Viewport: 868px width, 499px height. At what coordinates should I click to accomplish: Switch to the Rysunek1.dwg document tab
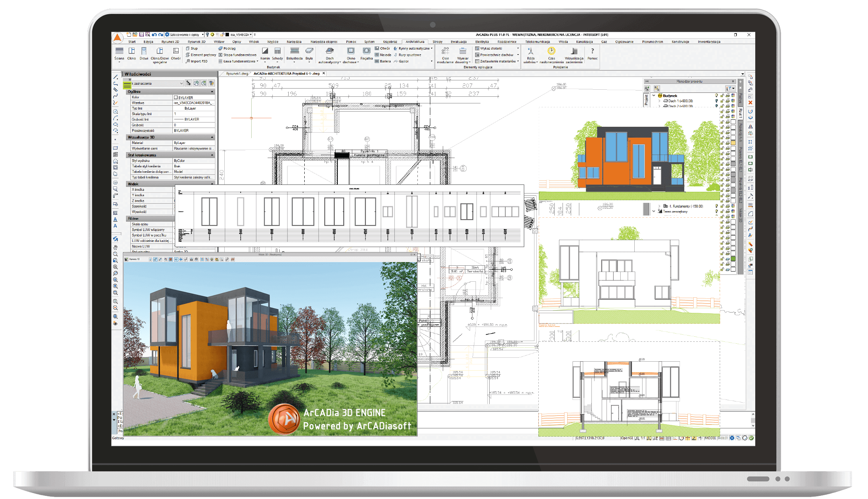pyautogui.click(x=237, y=73)
